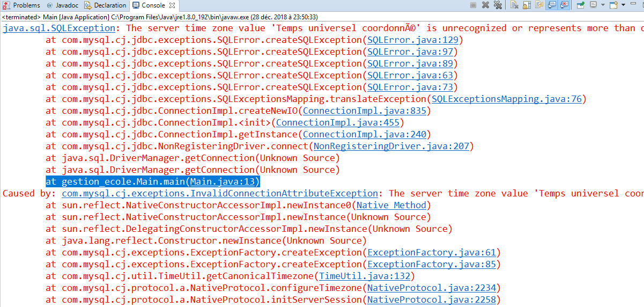Open the SQLError.java:63 link
The width and height of the screenshot is (644, 307).
pyautogui.click(x=410, y=75)
